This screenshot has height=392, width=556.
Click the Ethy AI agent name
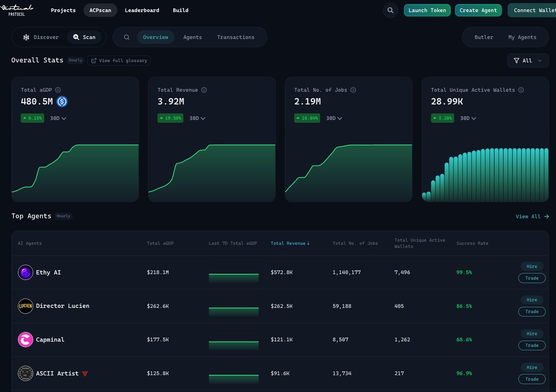click(x=48, y=272)
